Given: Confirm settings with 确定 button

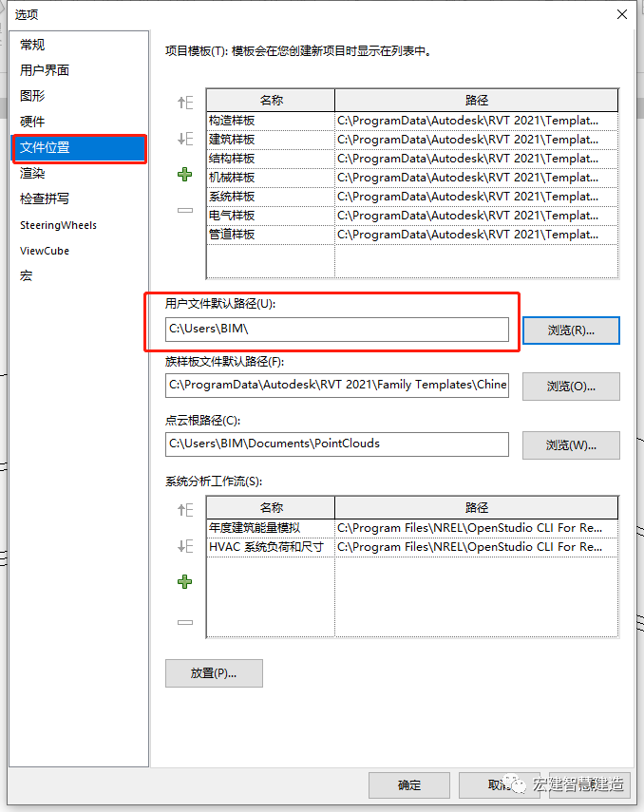Looking at the screenshot, I should (409, 785).
